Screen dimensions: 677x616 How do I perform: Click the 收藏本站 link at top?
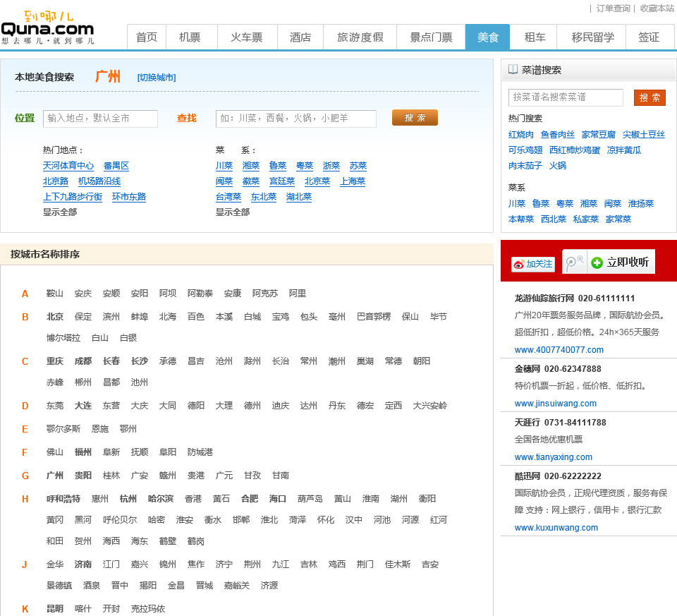(x=657, y=8)
